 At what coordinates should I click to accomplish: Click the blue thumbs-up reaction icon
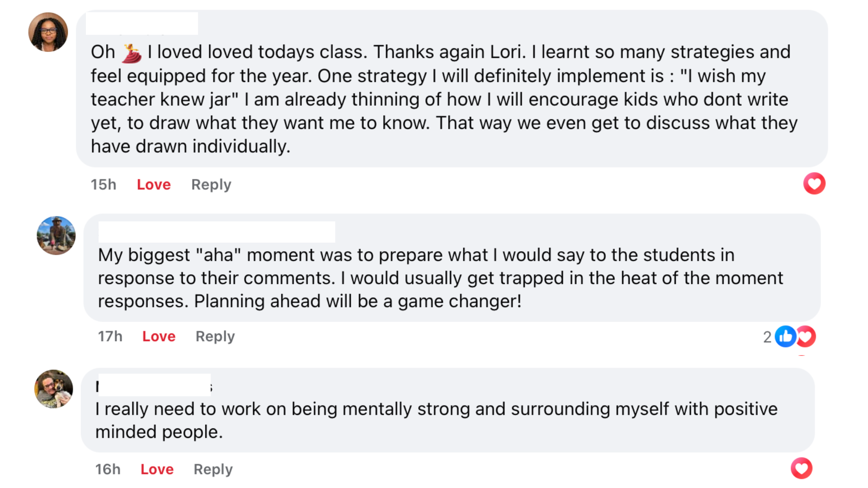tap(785, 337)
